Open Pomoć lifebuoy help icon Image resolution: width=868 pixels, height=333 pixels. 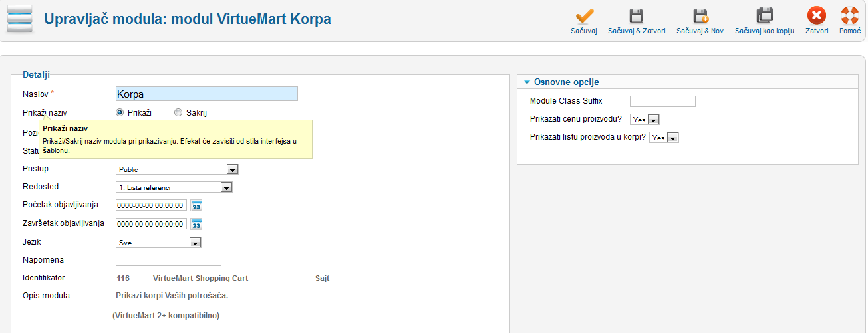850,16
